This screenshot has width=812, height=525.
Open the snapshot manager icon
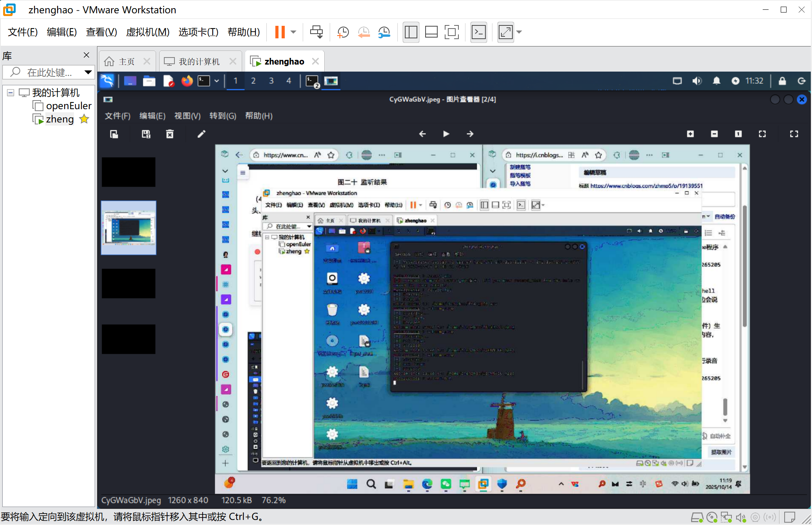(384, 32)
